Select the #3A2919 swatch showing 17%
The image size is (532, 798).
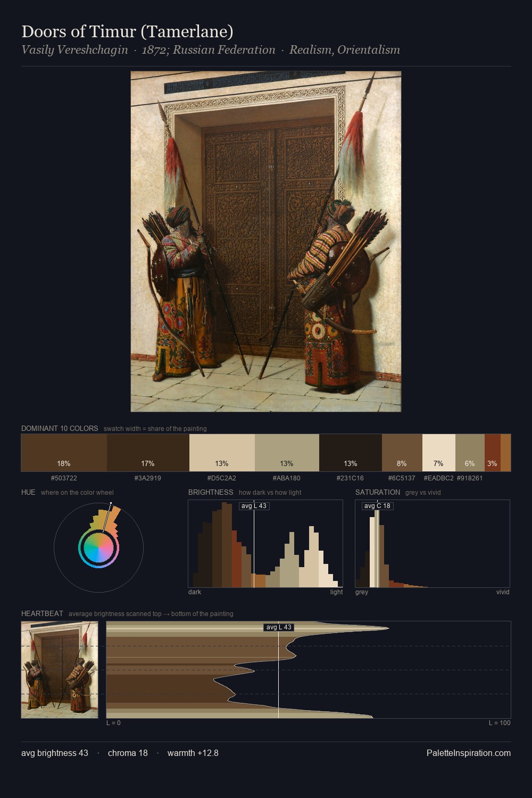[x=148, y=453]
